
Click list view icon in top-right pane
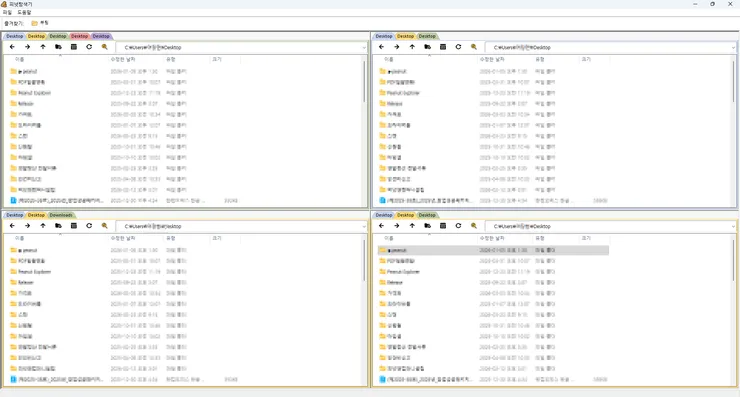443,47
